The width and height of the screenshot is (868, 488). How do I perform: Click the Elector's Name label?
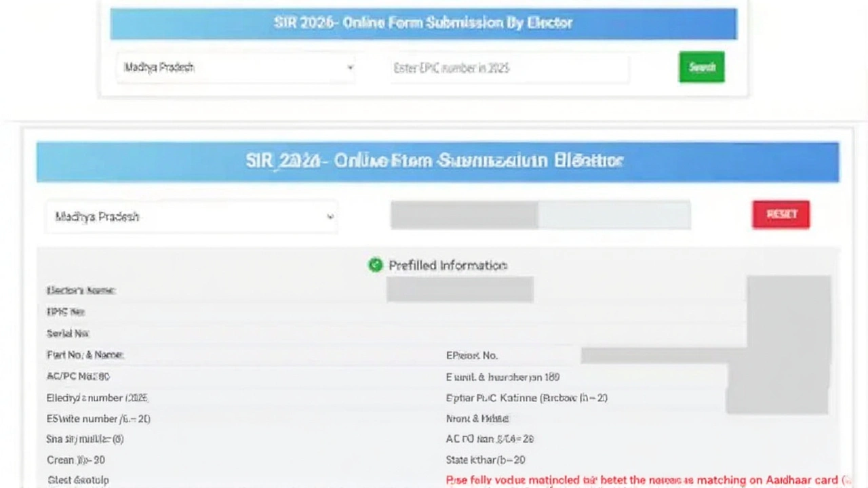point(81,290)
